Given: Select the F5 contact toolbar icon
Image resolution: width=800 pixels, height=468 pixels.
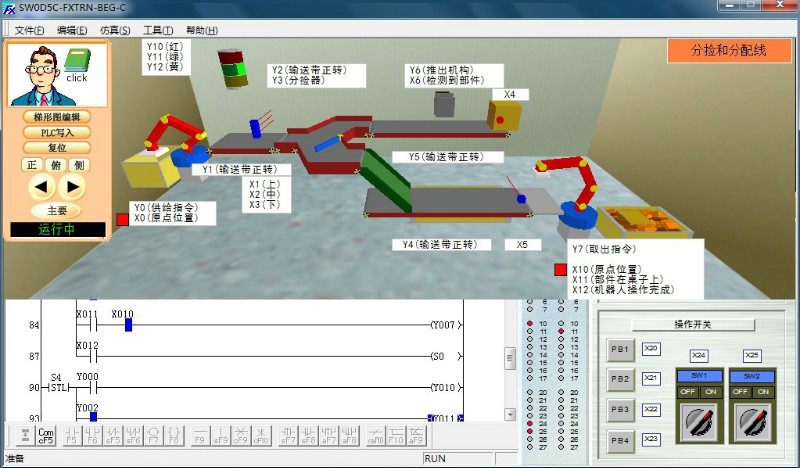Looking at the screenshot, I should [71, 436].
